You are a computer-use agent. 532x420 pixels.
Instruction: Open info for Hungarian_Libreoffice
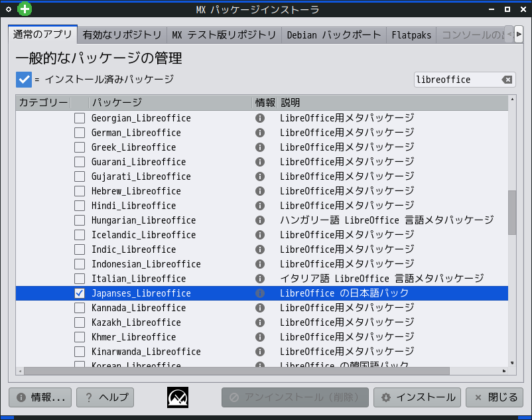coord(260,220)
